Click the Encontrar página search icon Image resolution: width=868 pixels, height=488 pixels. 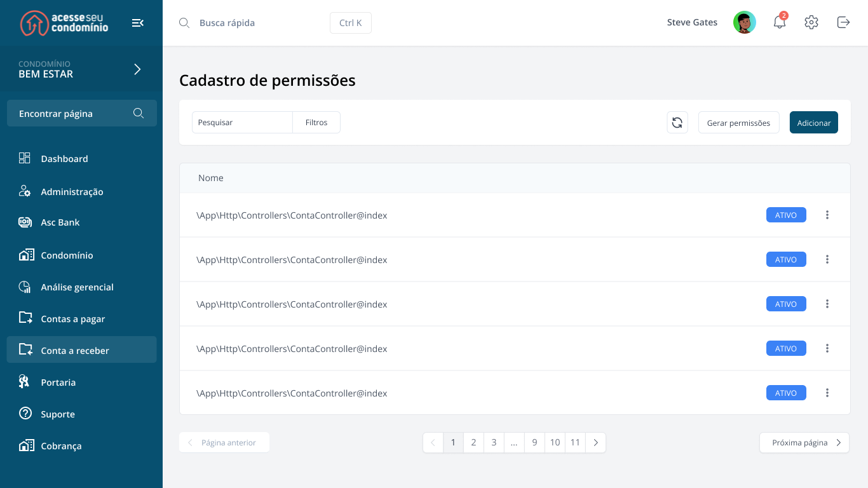tap(139, 113)
